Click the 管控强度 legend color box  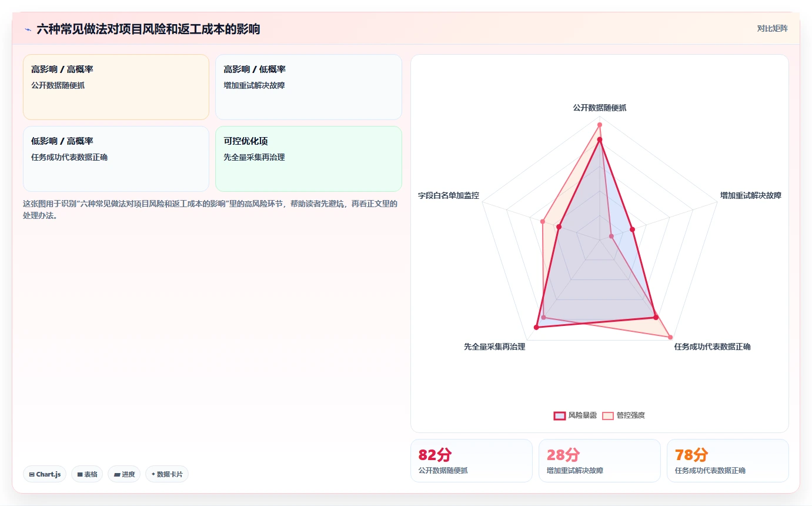608,415
